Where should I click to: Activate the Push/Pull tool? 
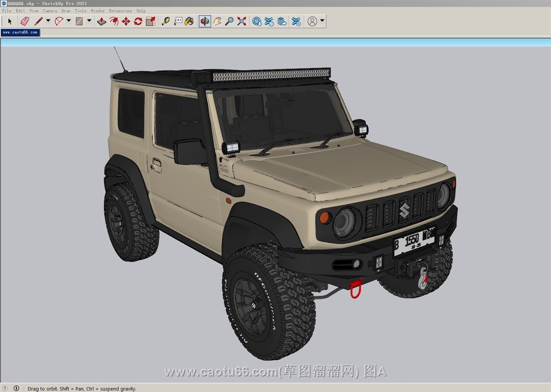[101, 22]
